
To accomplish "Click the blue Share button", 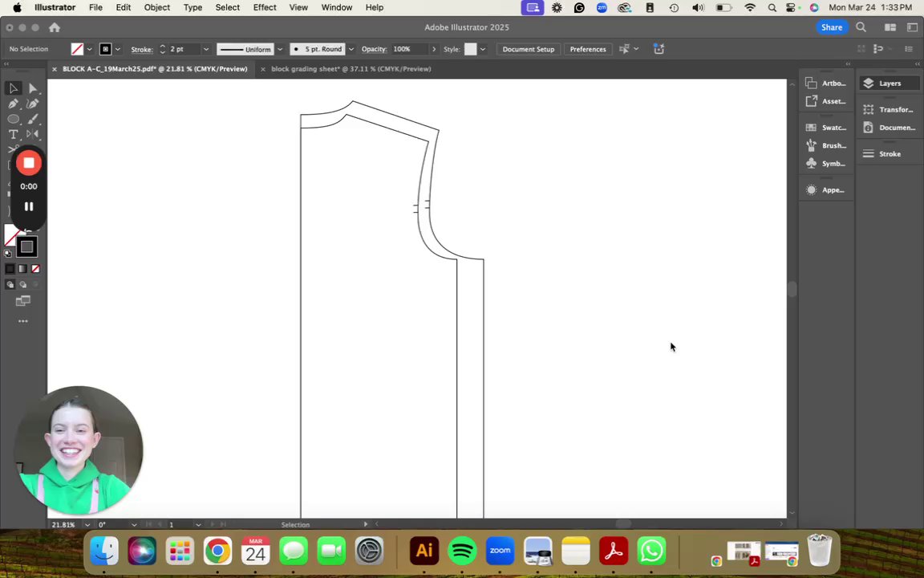I will (x=831, y=27).
